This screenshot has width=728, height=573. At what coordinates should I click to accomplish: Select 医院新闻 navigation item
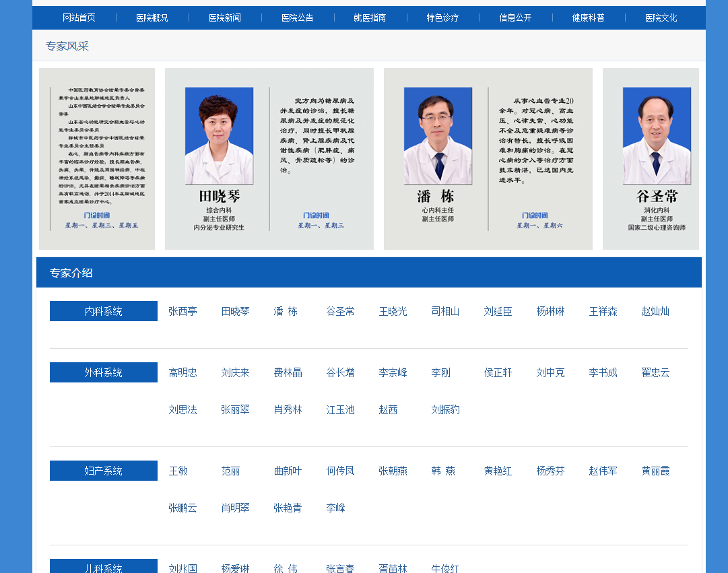click(225, 18)
